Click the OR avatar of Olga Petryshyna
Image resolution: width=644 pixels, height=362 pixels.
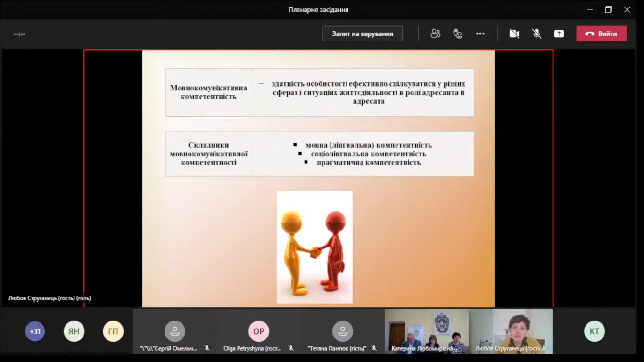click(258, 331)
